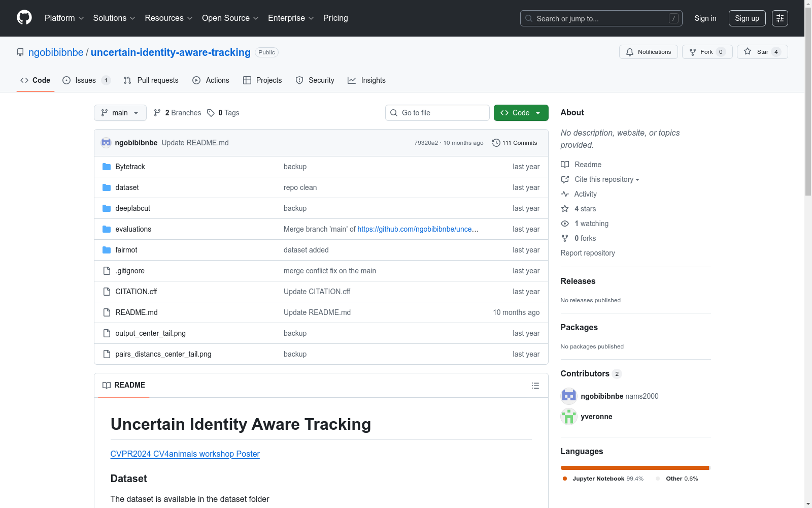This screenshot has height=508, width=812.
Task: Click the star icon beside 4 stars
Action: (565, 209)
